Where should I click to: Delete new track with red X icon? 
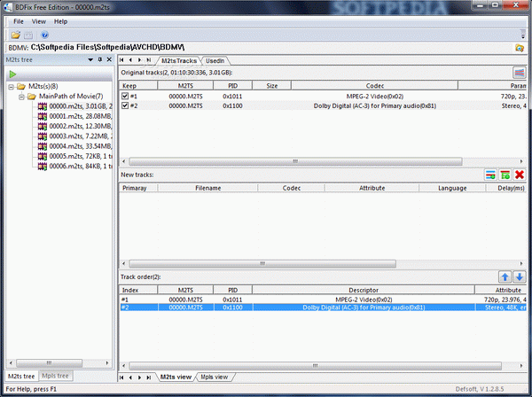519,175
